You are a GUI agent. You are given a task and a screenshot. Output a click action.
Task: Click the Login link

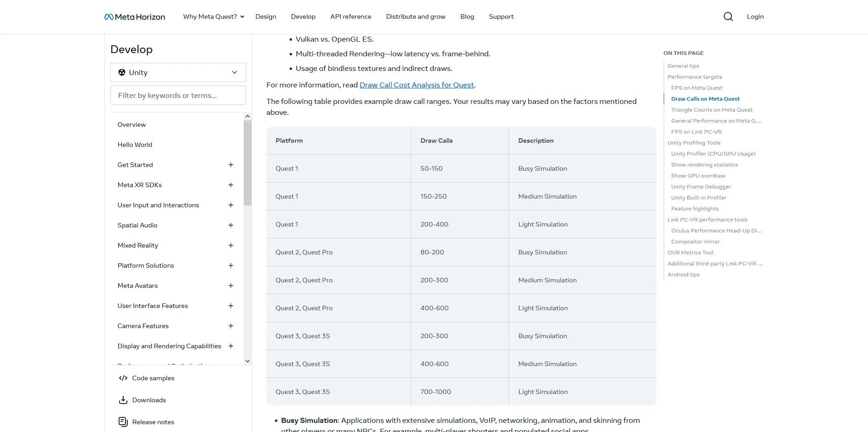(755, 16)
